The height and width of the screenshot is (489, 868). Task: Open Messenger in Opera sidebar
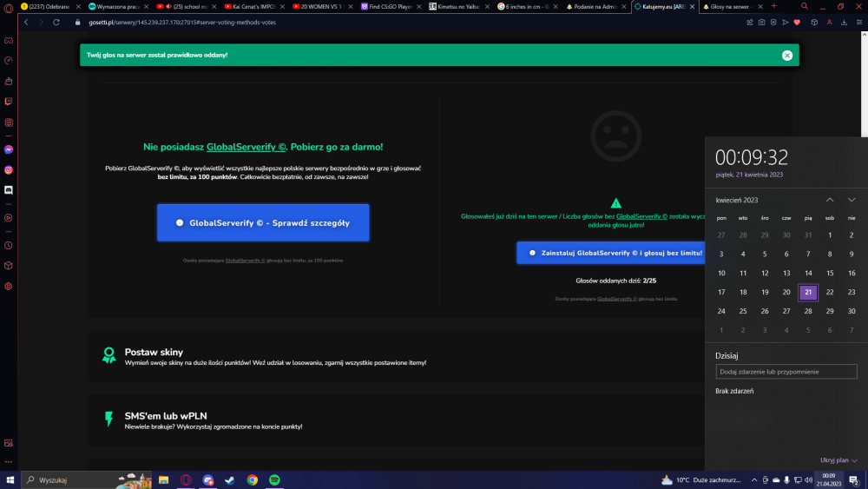9,149
